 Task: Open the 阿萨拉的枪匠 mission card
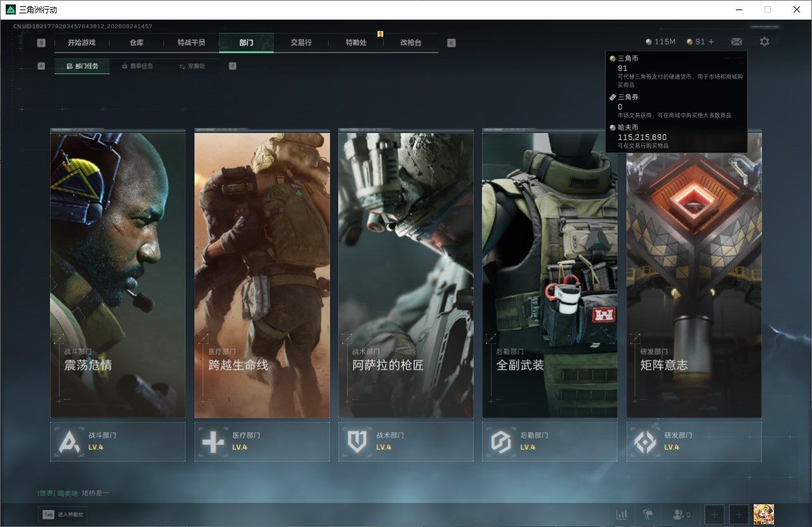[x=406, y=274]
